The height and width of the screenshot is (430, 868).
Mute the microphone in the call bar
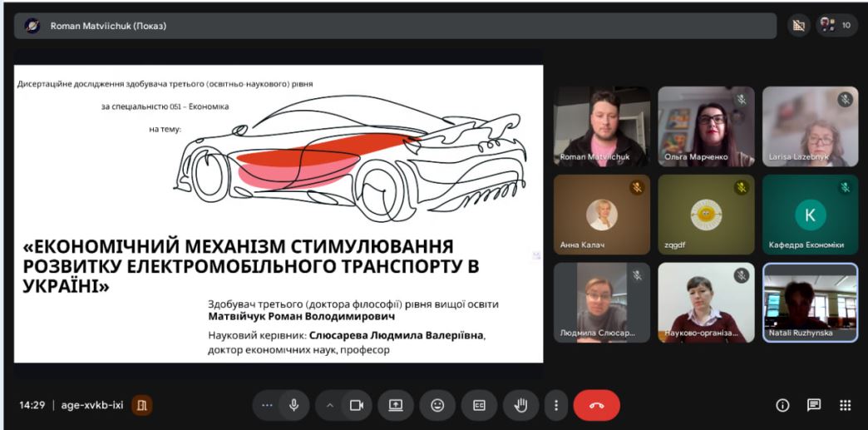point(293,405)
